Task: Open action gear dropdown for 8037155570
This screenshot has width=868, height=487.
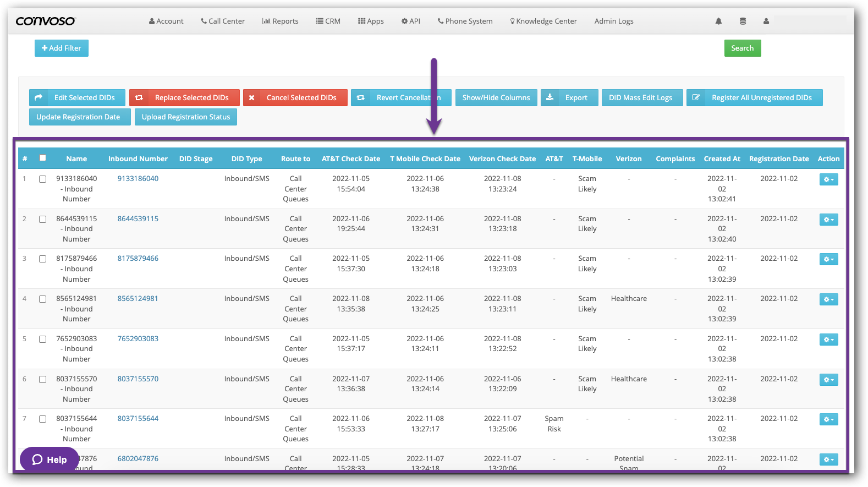Action: coord(828,380)
